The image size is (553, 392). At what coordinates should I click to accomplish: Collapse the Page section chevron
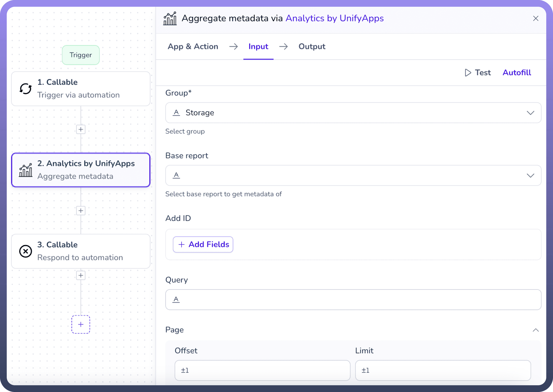tap(536, 330)
